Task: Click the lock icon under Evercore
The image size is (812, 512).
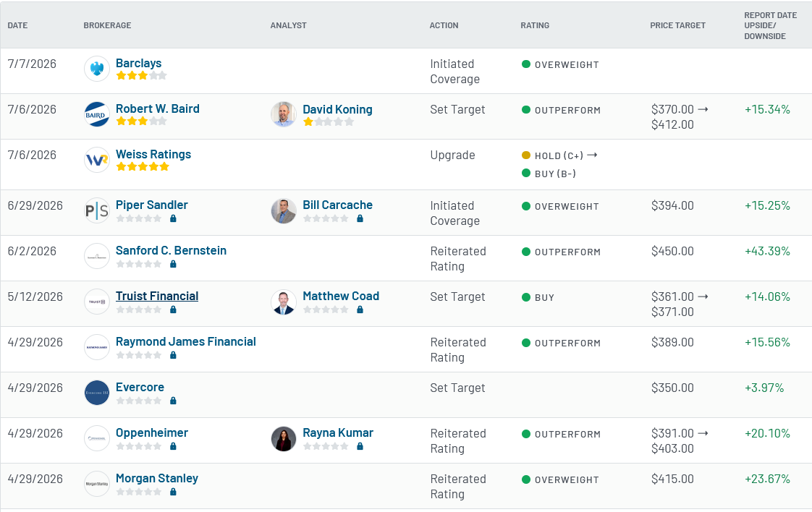Action: 174,401
